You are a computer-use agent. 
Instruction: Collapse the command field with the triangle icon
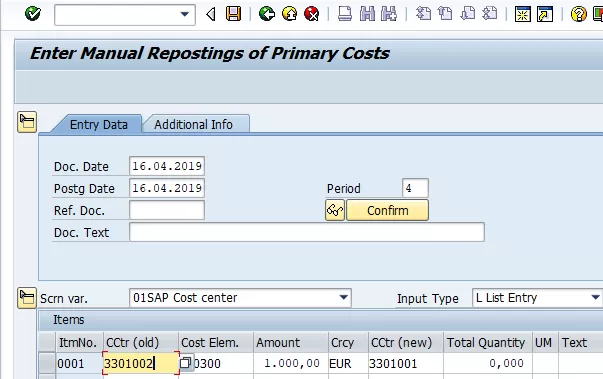210,15
